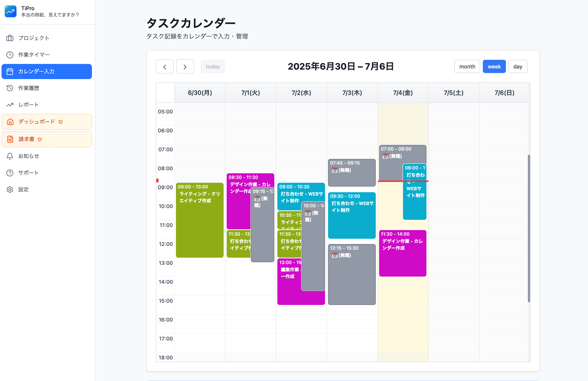The image size is (588, 381).
Task: Click the TiPro logo icon
Action: click(x=11, y=11)
